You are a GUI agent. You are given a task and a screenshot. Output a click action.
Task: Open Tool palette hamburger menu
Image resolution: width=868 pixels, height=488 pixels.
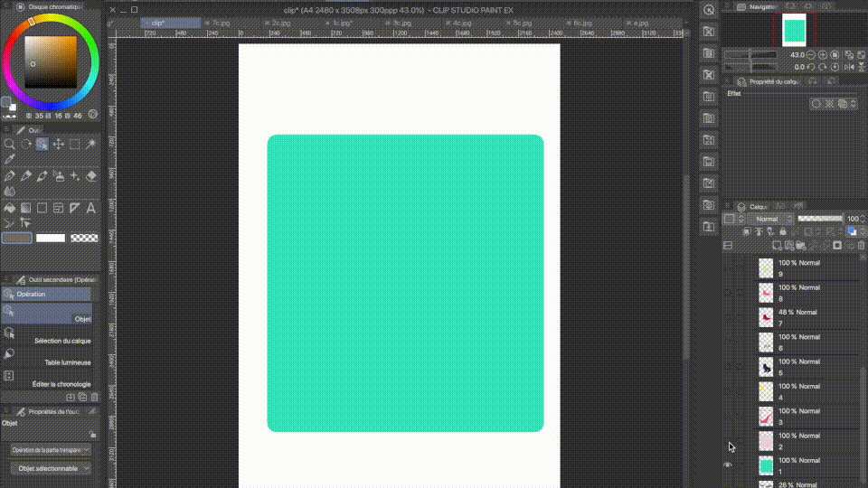[6, 130]
